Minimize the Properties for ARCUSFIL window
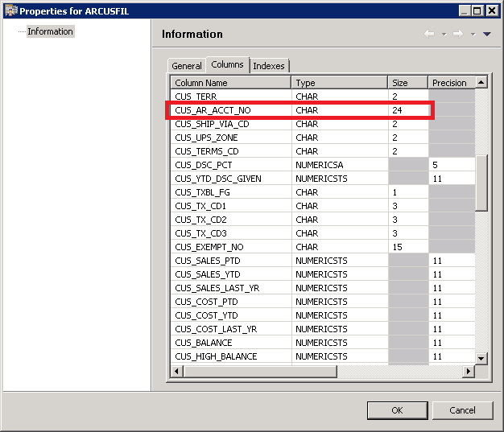Image resolution: width=504 pixels, height=432 pixels. pos(464,11)
